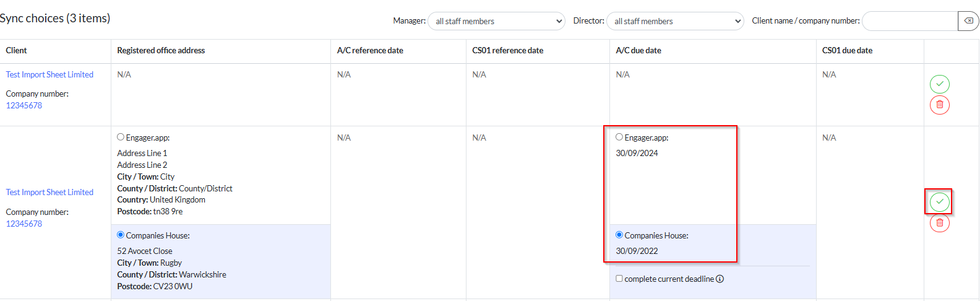Open the Manager staff dropdown

coord(496,21)
